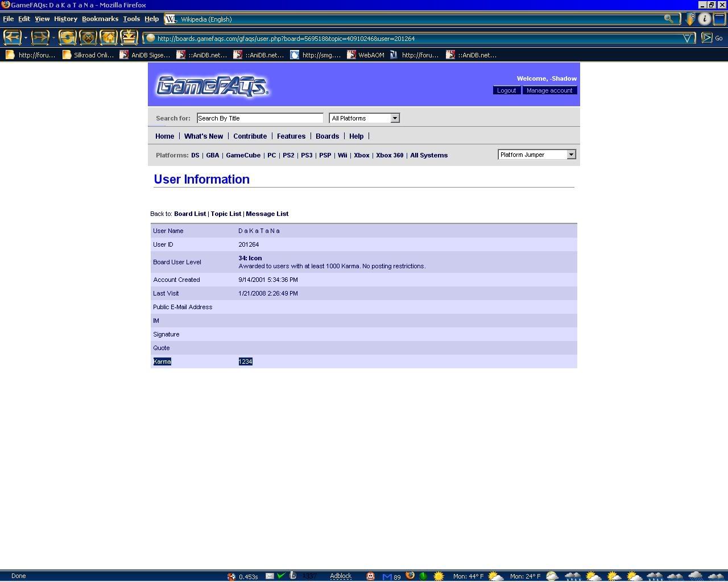This screenshot has width=728, height=582.
Task: Click the Forward arrow navigation button
Action: pos(40,38)
